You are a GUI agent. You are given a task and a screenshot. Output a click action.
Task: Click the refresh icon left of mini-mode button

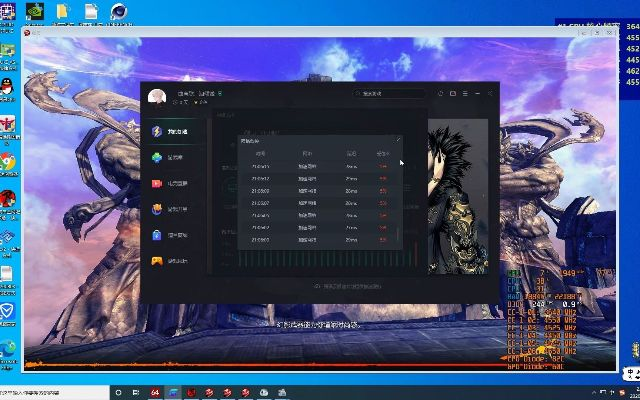(440, 94)
